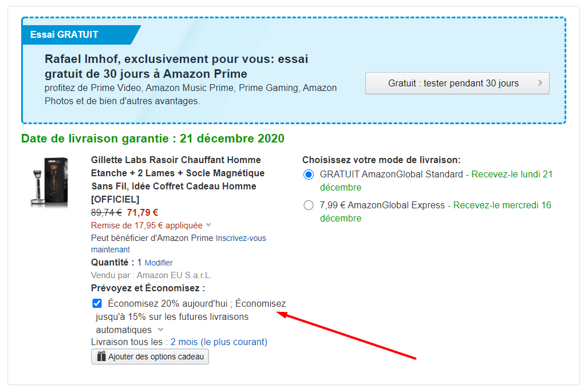This screenshot has height=392, width=584.
Task: Open the delivery frequency 2 mois selector
Action: tap(219, 342)
